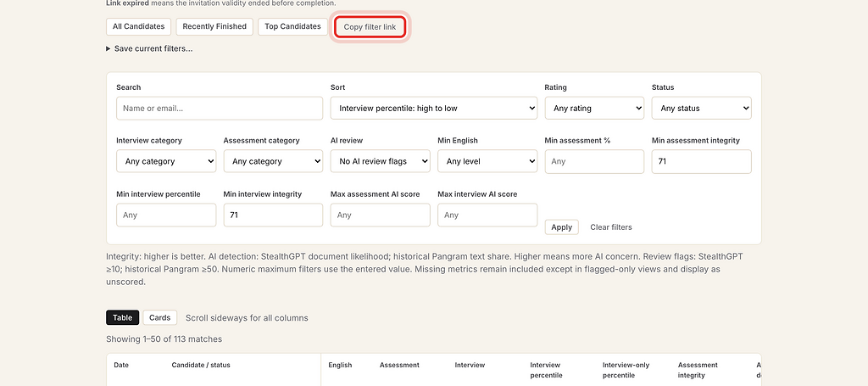Open the Interview category dropdown
868x386 pixels.
pos(166,162)
